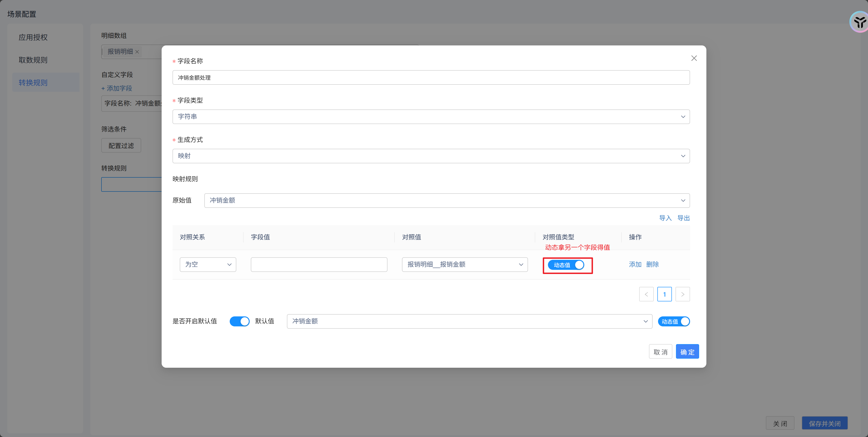This screenshot has height=437, width=868.
Task: Open the 对照关系 为空 dropdown
Action: coord(207,265)
